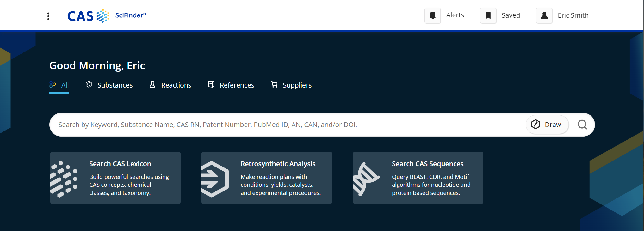Viewport: 644px width, 231px height.
Task: Switch to the Substances tab
Action: pyautogui.click(x=109, y=85)
